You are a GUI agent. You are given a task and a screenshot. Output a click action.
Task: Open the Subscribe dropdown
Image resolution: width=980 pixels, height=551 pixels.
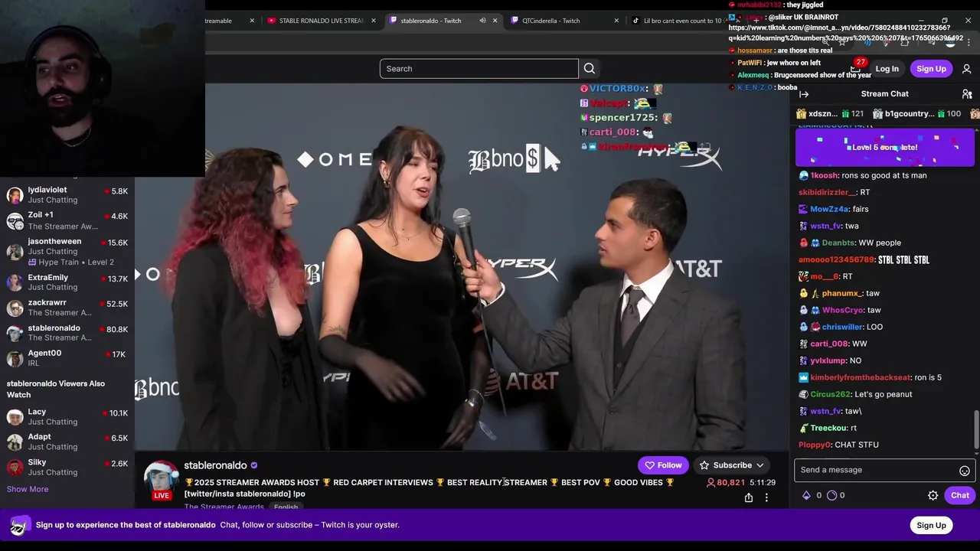point(731,465)
